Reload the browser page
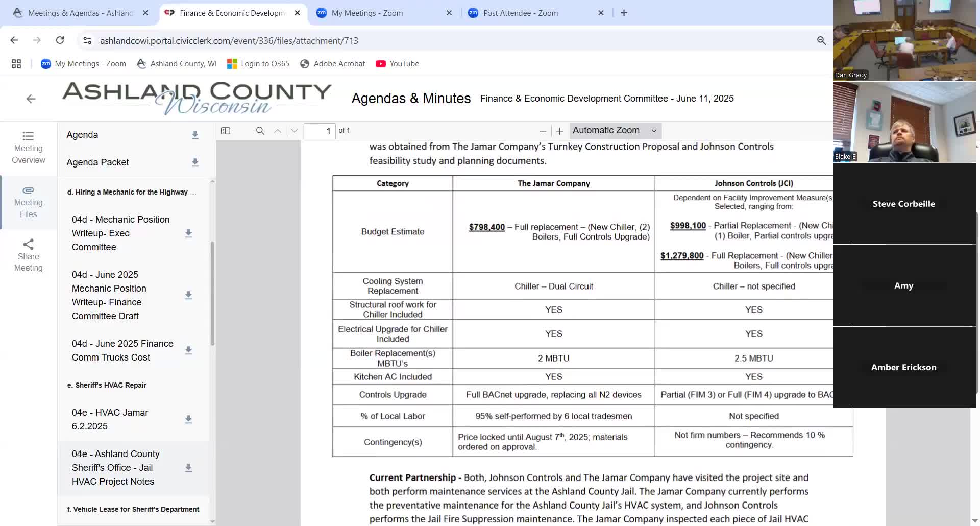The width and height of the screenshot is (980, 526). (x=60, y=40)
